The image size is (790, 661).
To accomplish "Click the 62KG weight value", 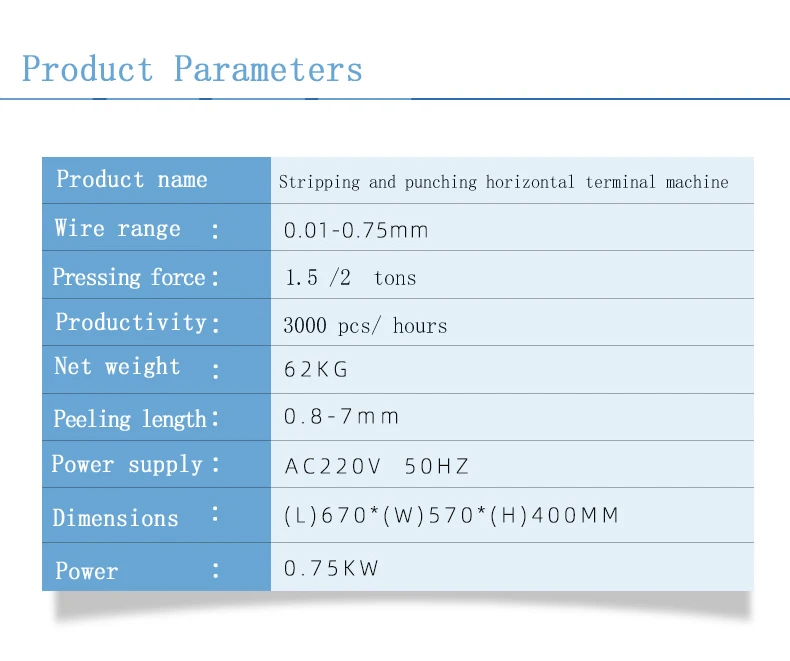I will point(316,370).
